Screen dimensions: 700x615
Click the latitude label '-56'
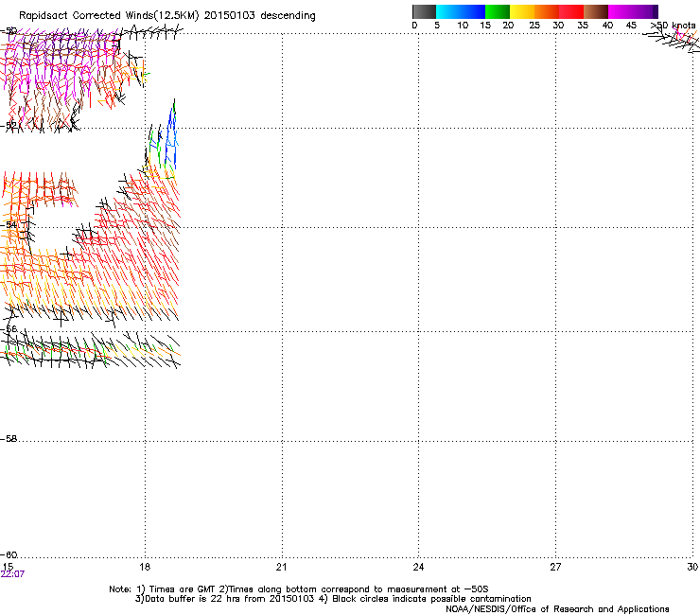click(9, 328)
